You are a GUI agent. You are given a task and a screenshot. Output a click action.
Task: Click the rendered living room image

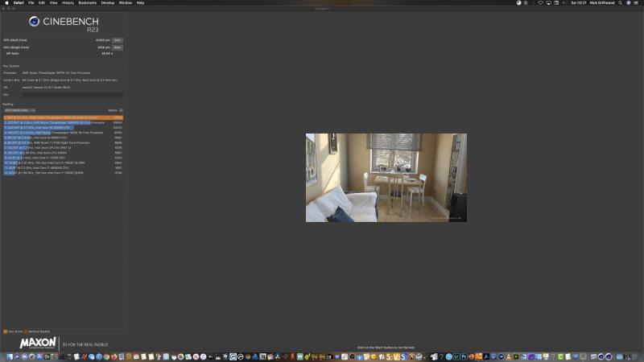tap(386, 178)
